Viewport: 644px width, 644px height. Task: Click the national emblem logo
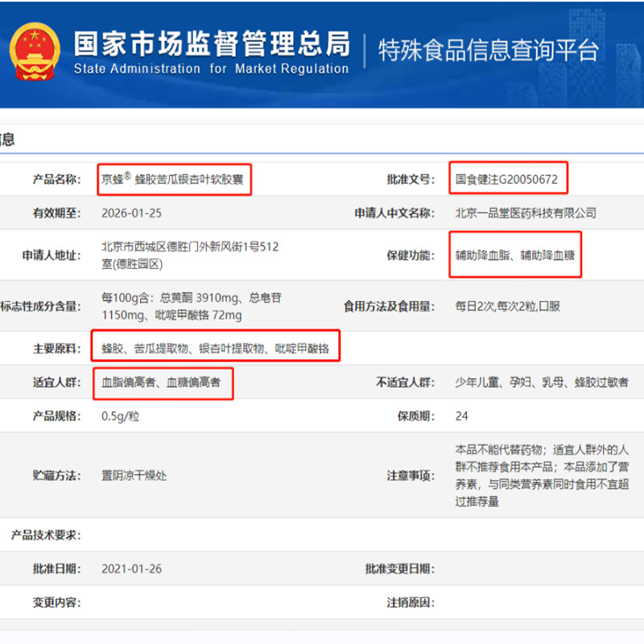pyautogui.click(x=35, y=52)
